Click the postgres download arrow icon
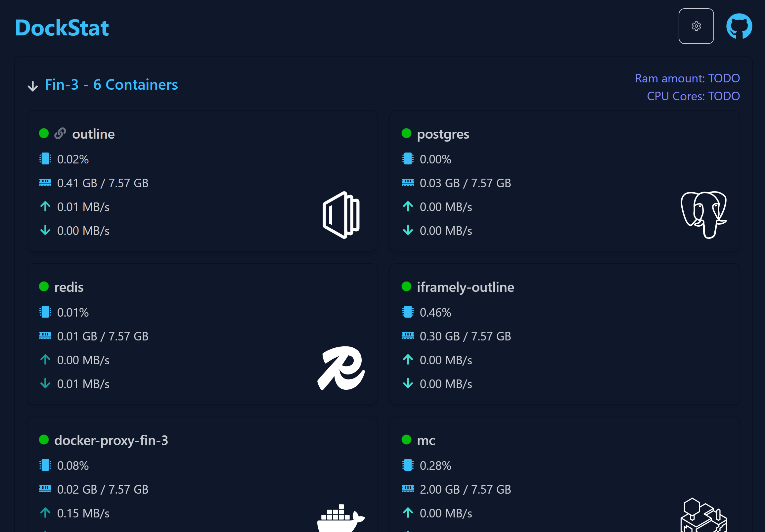 click(x=408, y=230)
